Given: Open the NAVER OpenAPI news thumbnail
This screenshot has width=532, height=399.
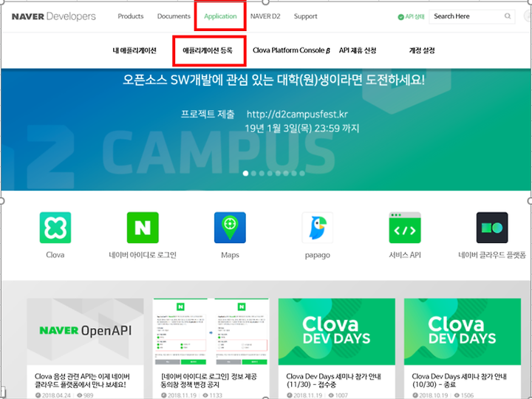Looking at the screenshot, I should pos(85,332).
